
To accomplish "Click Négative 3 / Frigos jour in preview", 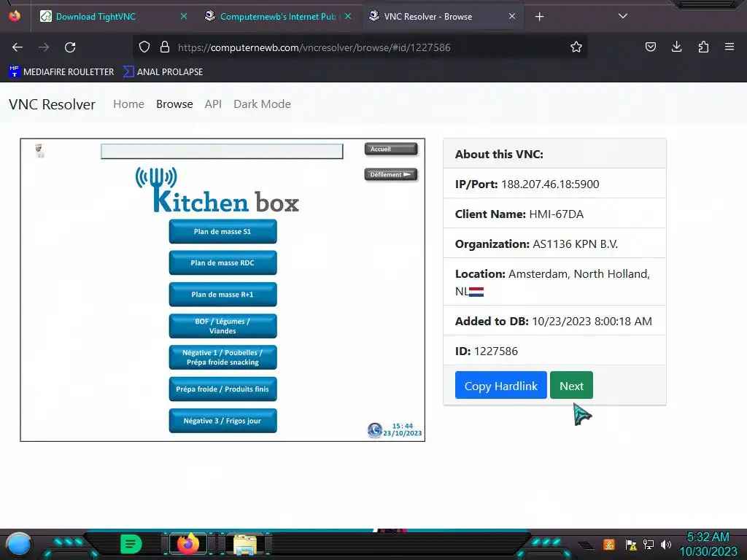I will (223, 421).
